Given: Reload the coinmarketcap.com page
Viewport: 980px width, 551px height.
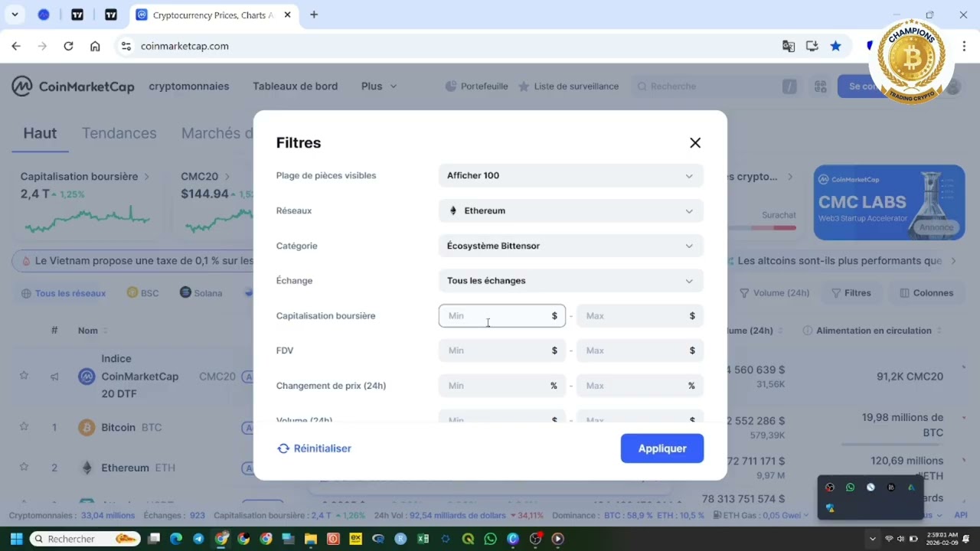Looking at the screenshot, I should pyautogui.click(x=68, y=46).
